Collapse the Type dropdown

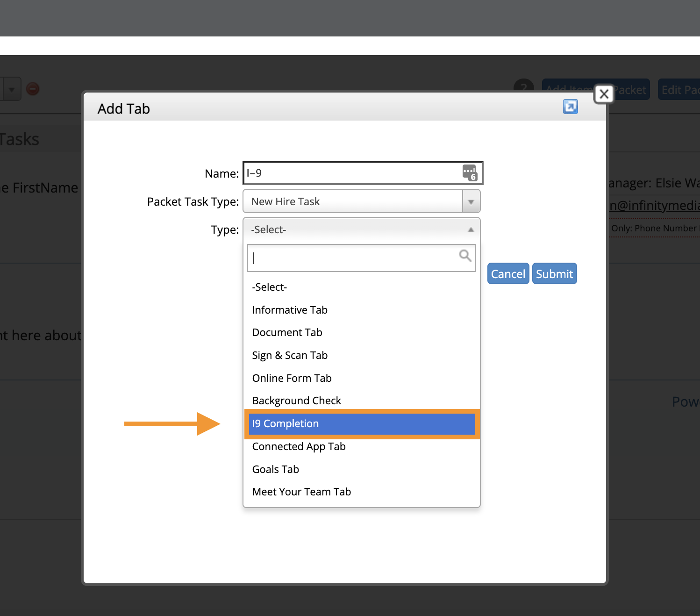(x=471, y=229)
